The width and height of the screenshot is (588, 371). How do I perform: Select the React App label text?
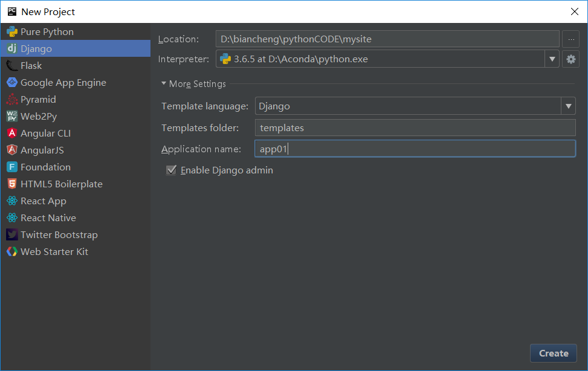[x=44, y=201]
